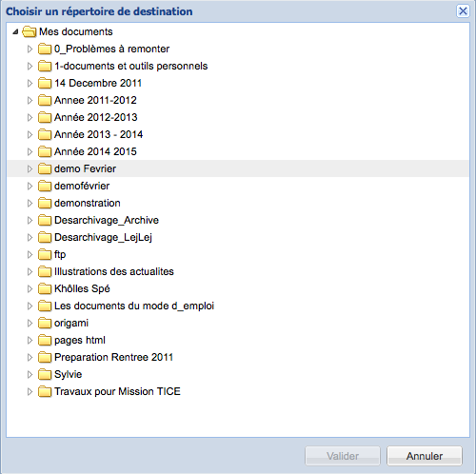This screenshot has height=474, width=476.
Task: Click folder icon beside origami
Action: point(45,323)
